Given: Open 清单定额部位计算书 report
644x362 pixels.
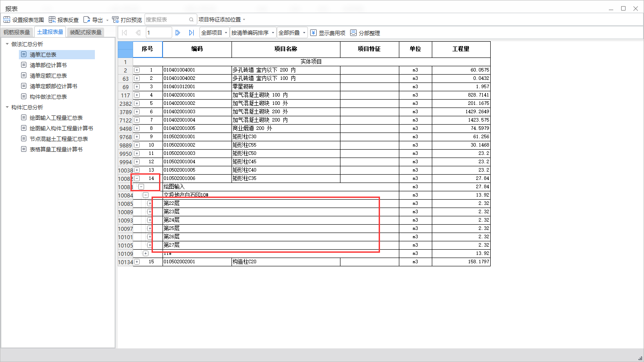Looking at the screenshot, I should point(53,86).
